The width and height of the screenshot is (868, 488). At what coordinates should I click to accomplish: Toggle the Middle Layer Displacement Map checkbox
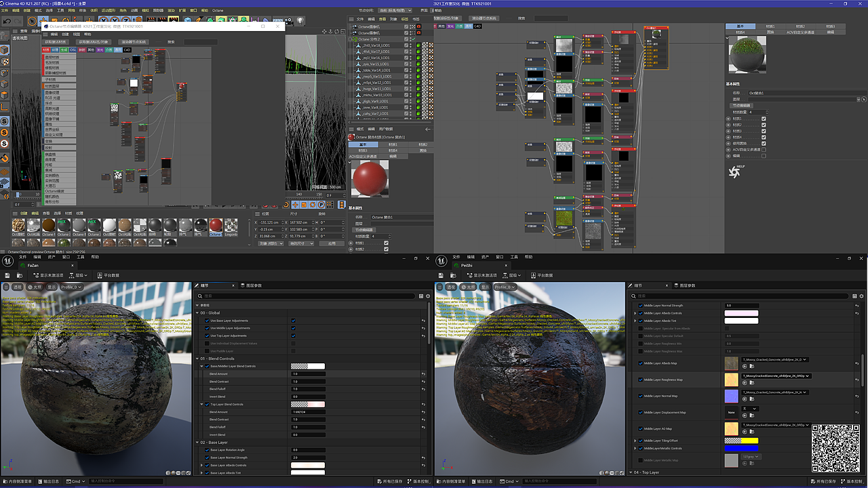(x=640, y=412)
